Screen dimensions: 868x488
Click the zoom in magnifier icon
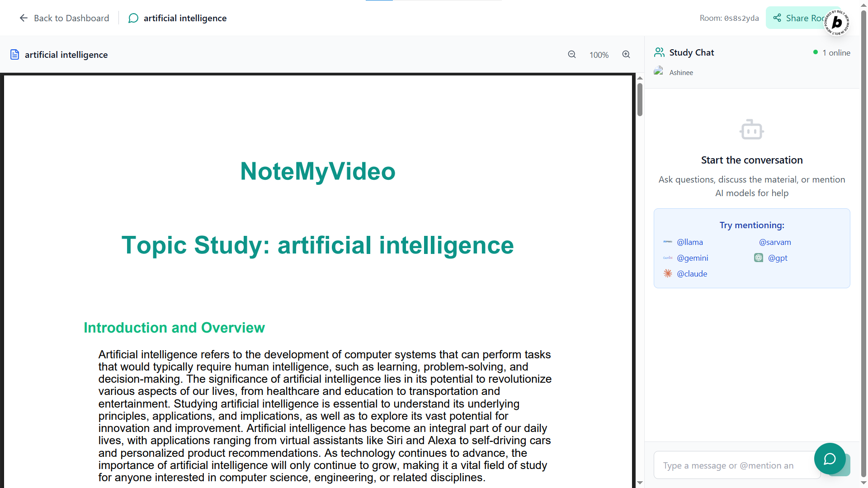point(626,55)
